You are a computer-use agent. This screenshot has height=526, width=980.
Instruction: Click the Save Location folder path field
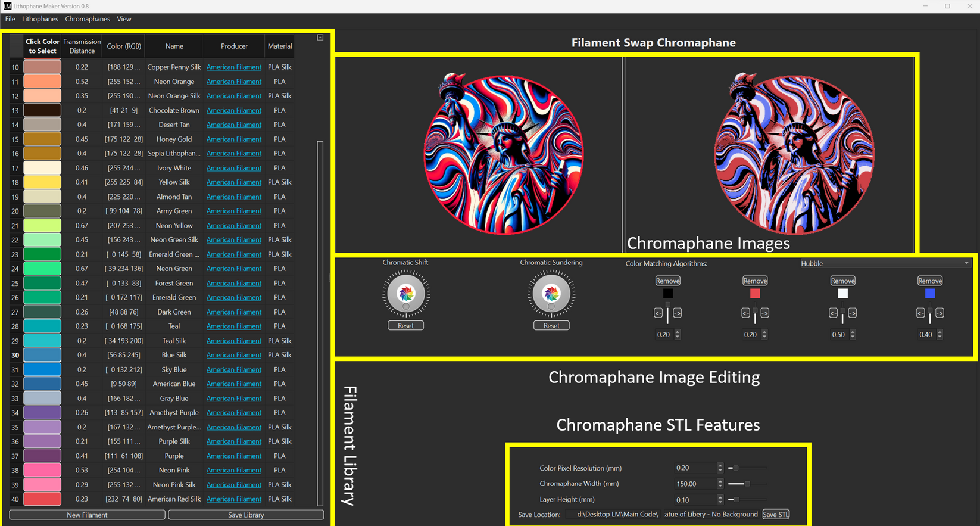(617, 514)
